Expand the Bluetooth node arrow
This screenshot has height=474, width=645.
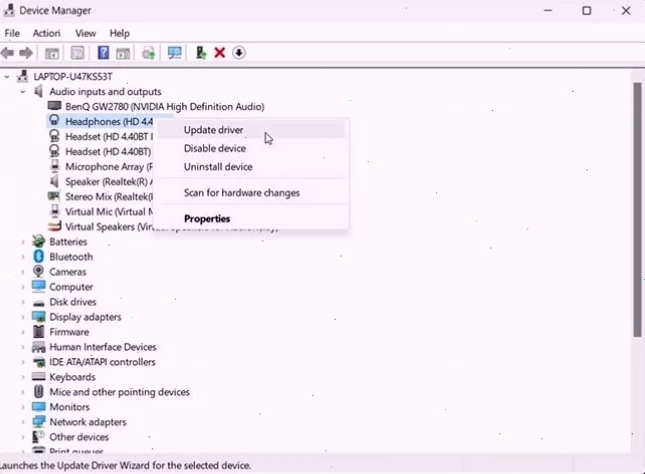pos(23,257)
